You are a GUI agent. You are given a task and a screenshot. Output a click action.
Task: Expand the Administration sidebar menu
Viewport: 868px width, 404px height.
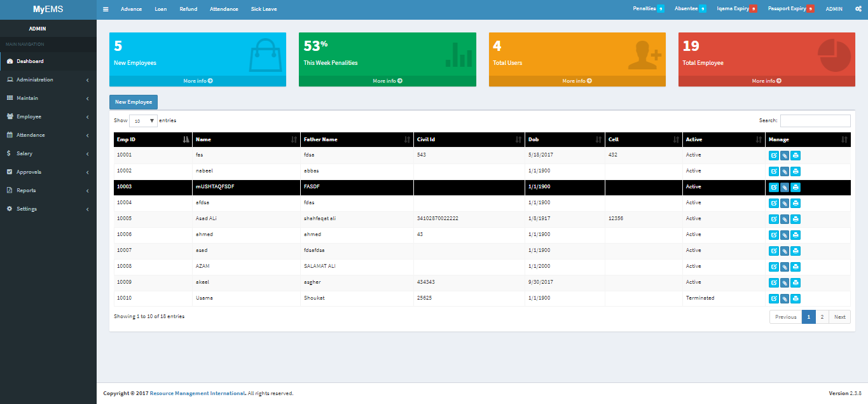pyautogui.click(x=48, y=80)
